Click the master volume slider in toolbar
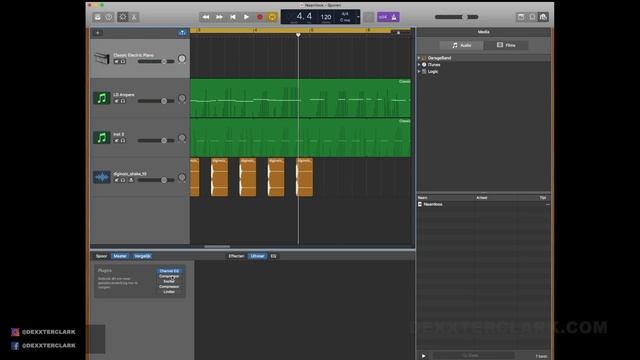Viewport: 640px width, 360px height. [456, 17]
